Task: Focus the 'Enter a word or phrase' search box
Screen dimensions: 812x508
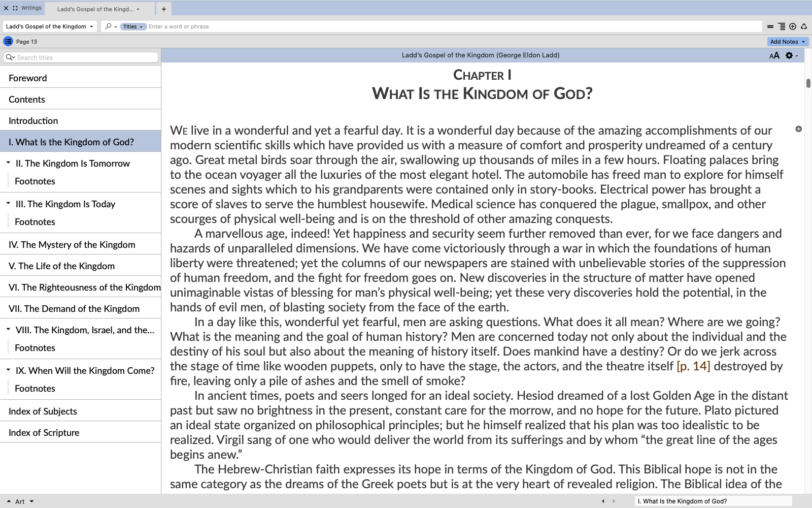Action: [454, 26]
